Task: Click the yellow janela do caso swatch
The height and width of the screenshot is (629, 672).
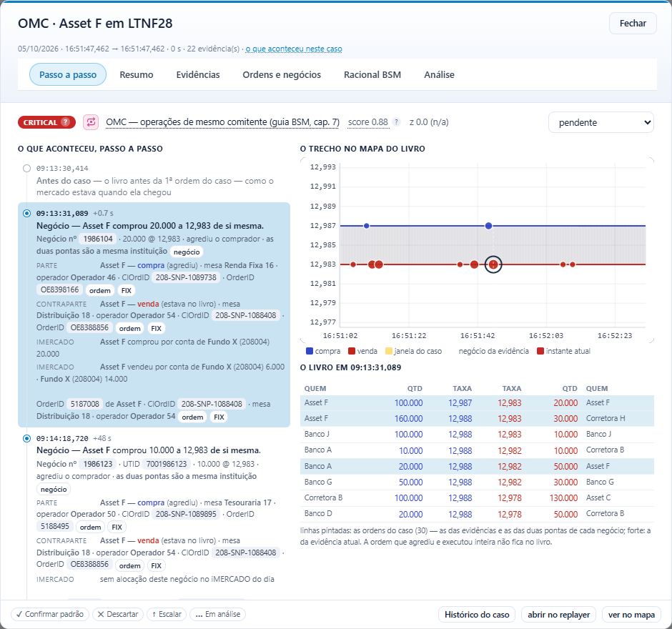Action: [x=389, y=352]
